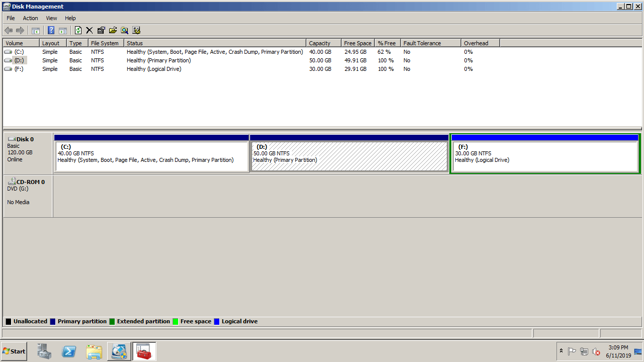The height and width of the screenshot is (362, 644).
Task: Open the Action menu
Action: pos(30,18)
